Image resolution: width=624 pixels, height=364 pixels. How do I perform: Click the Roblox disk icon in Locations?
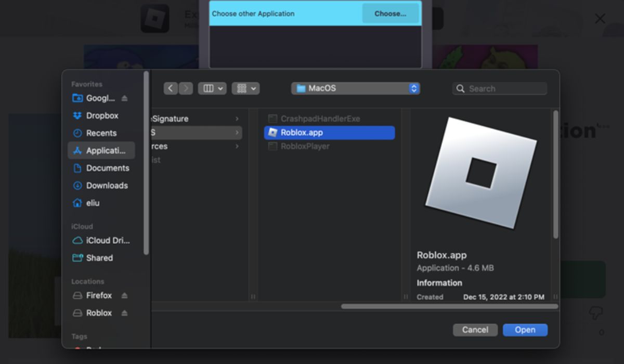coord(77,313)
